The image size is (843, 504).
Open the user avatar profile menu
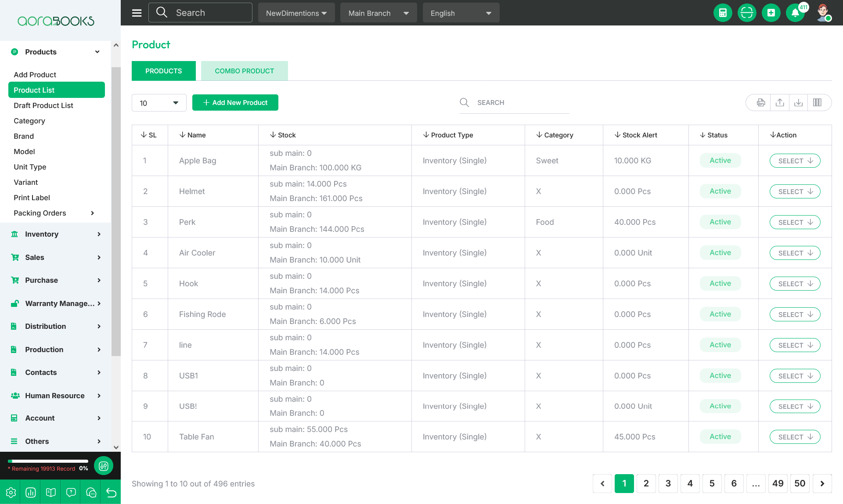click(823, 13)
